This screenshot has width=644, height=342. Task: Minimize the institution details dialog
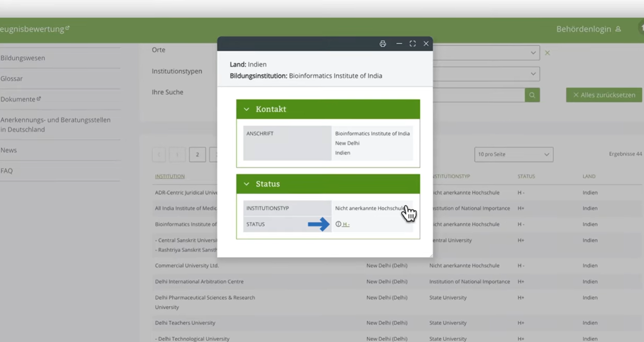click(399, 44)
